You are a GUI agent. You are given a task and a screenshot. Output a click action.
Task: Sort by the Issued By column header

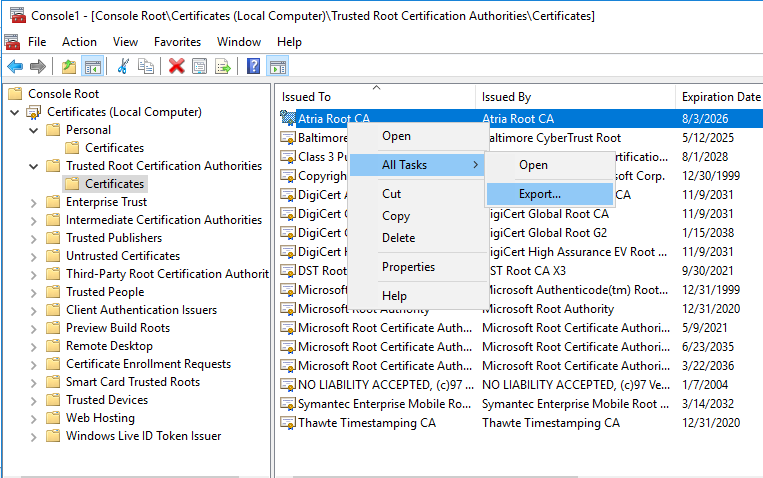575,97
